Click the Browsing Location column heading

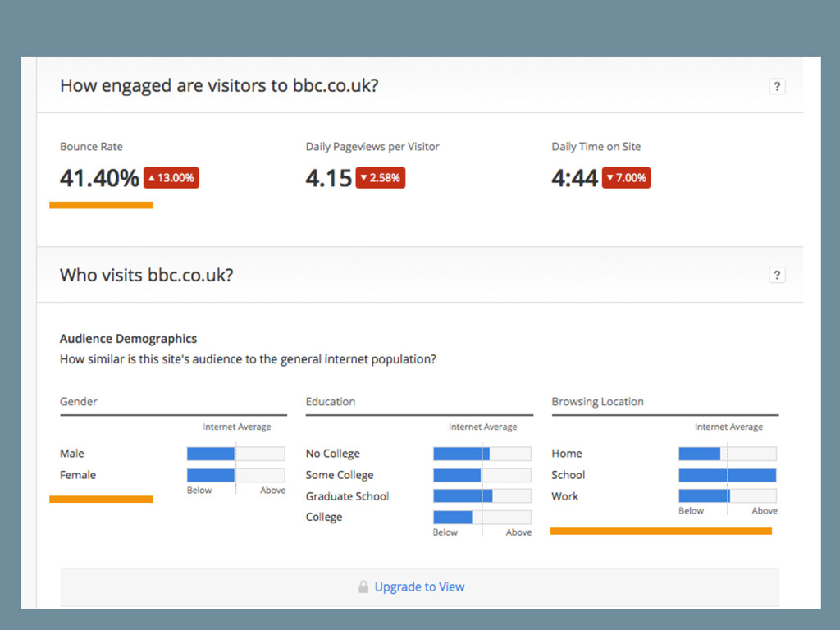coord(598,401)
